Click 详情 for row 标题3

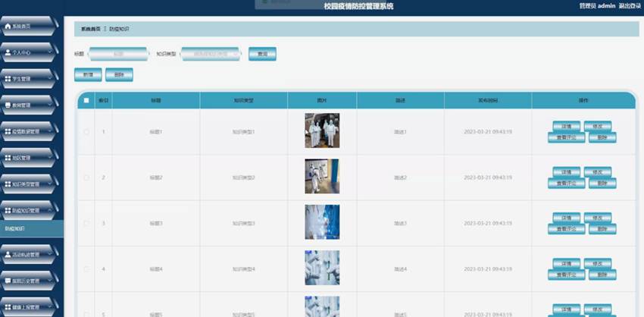567,218
